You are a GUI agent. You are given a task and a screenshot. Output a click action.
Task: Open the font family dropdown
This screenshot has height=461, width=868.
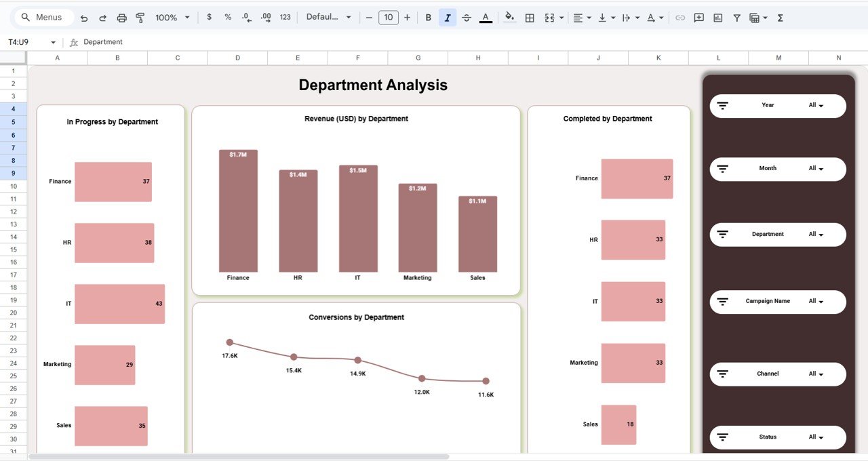(328, 18)
